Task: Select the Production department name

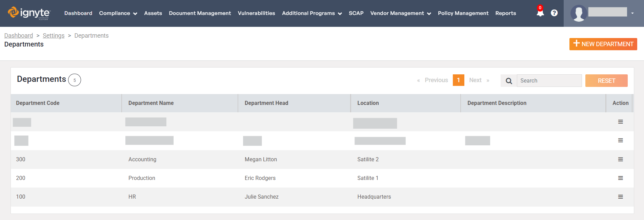Action: click(x=142, y=178)
